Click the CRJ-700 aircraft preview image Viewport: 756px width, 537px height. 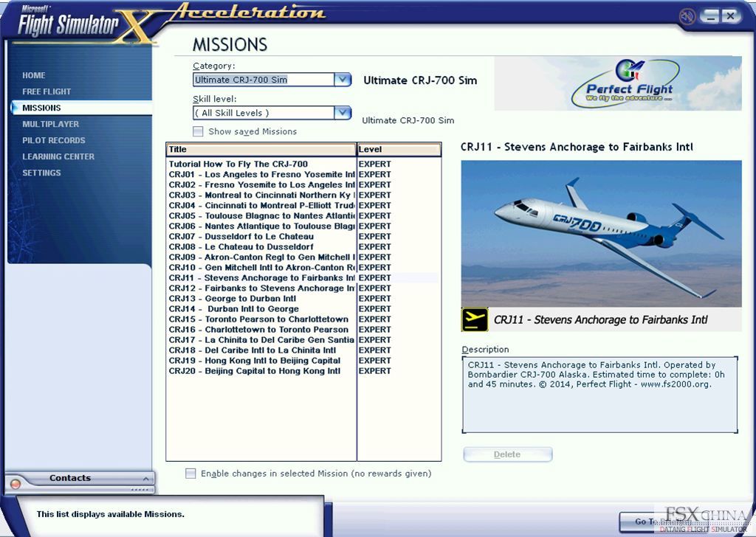(x=601, y=234)
